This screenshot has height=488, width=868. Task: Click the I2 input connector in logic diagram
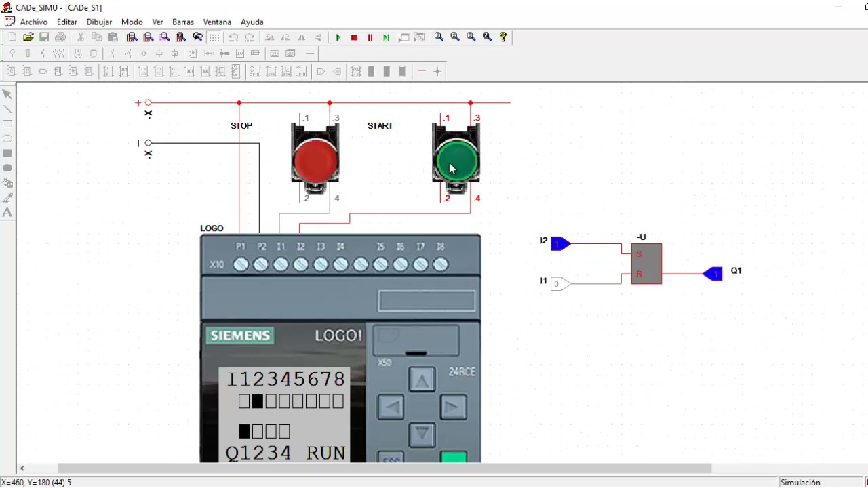[x=560, y=243]
